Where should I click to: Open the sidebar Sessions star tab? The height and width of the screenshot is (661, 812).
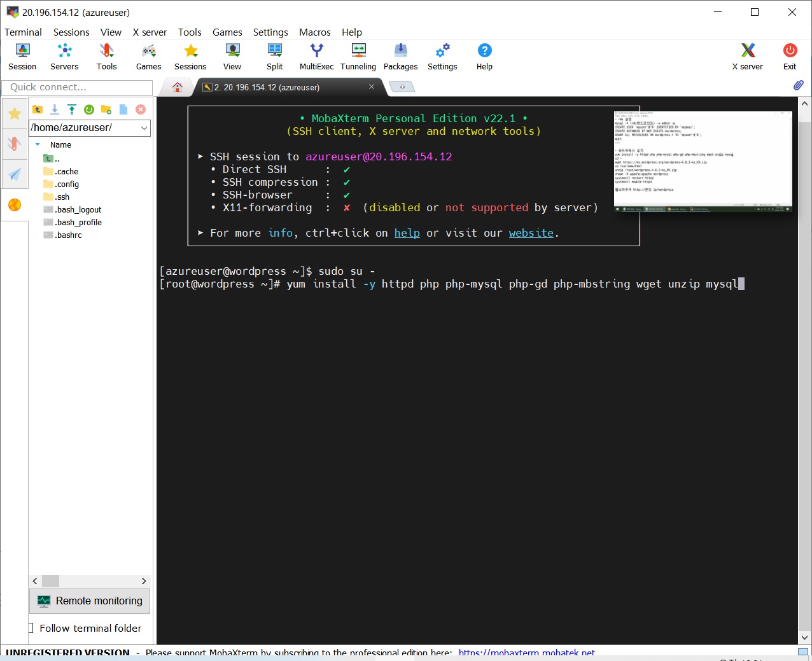[x=15, y=113]
